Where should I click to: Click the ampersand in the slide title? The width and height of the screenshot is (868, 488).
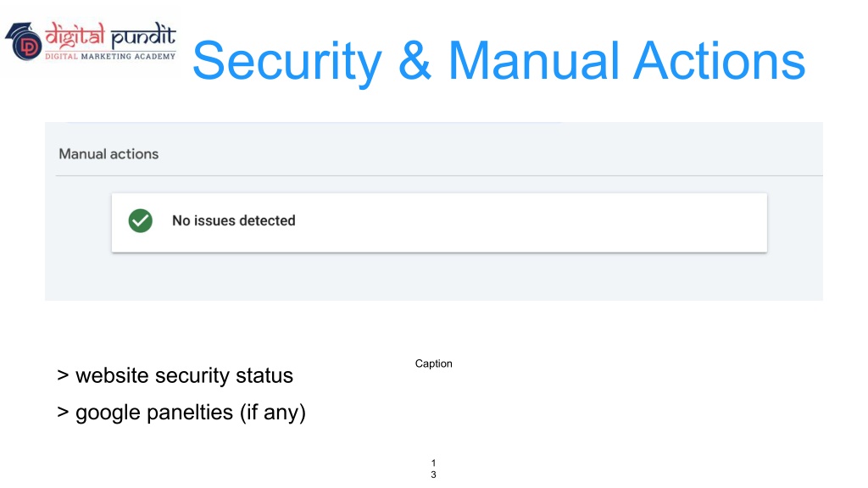click(415, 61)
